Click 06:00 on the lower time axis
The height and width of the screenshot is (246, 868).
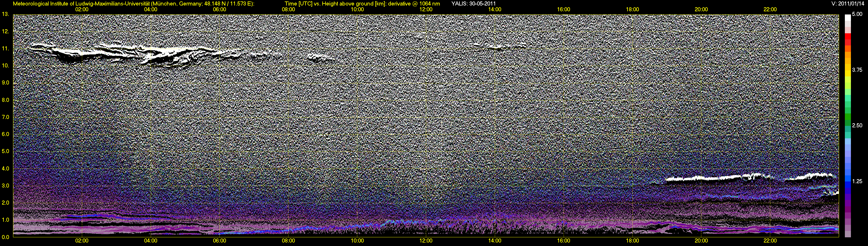[219, 241]
